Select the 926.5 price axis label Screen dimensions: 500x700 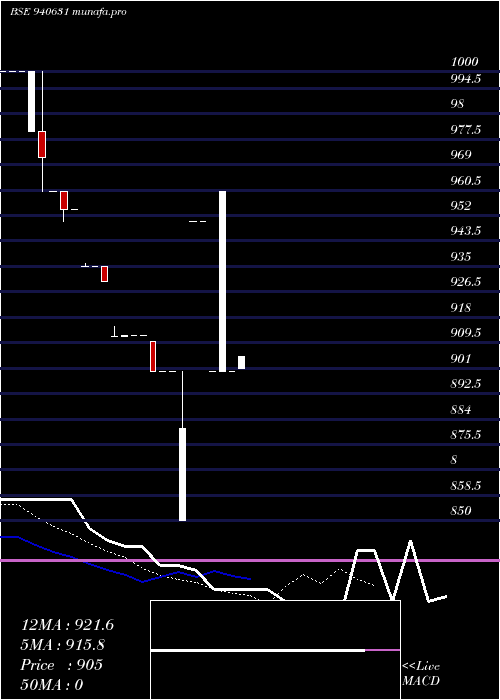[x=466, y=282]
